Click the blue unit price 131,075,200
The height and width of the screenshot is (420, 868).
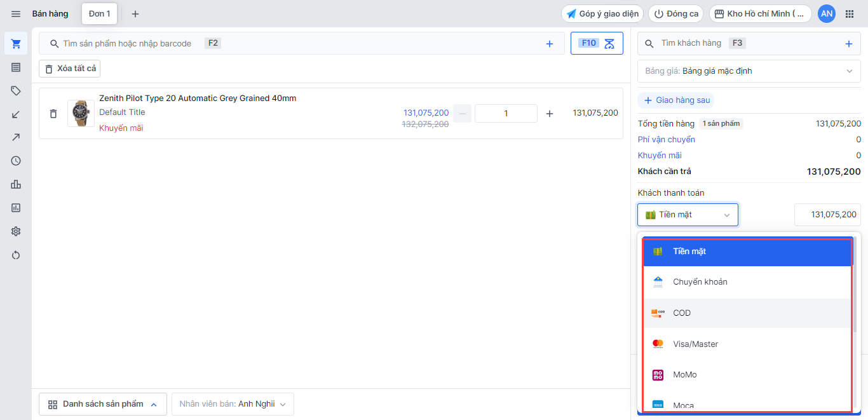426,112
